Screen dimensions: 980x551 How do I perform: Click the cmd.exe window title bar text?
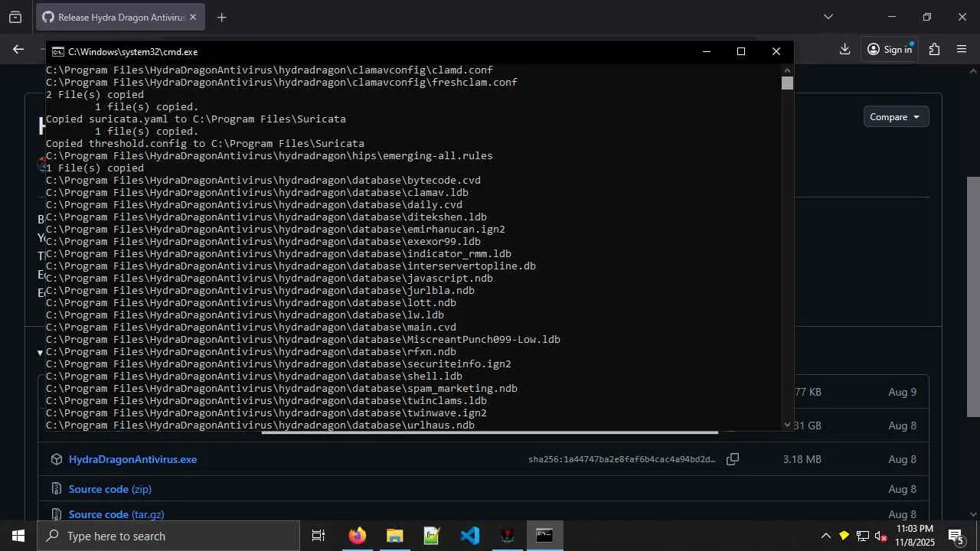click(x=132, y=52)
